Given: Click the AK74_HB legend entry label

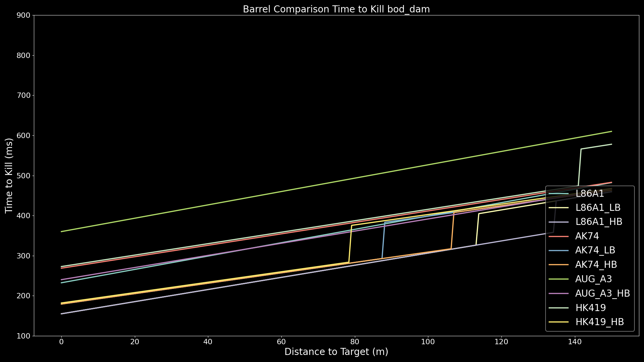Looking at the screenshot, I should click(596, 265).
